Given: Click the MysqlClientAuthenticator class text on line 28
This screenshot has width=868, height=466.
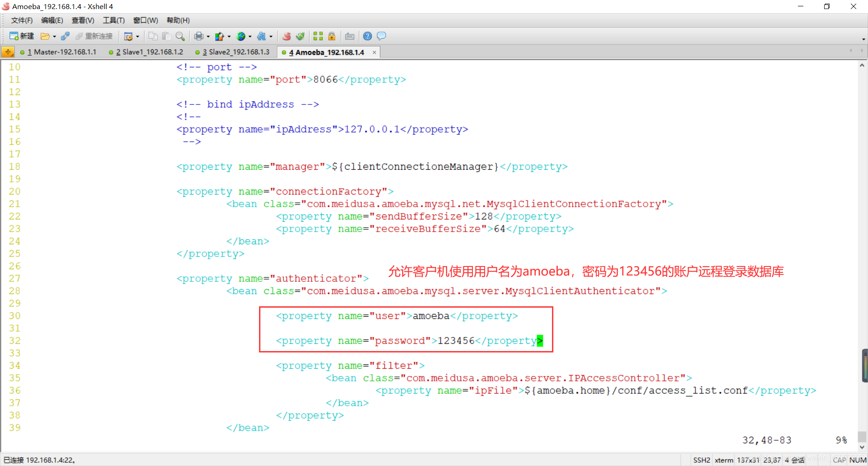Looking at the screenshot, I should tap(580, 291).
